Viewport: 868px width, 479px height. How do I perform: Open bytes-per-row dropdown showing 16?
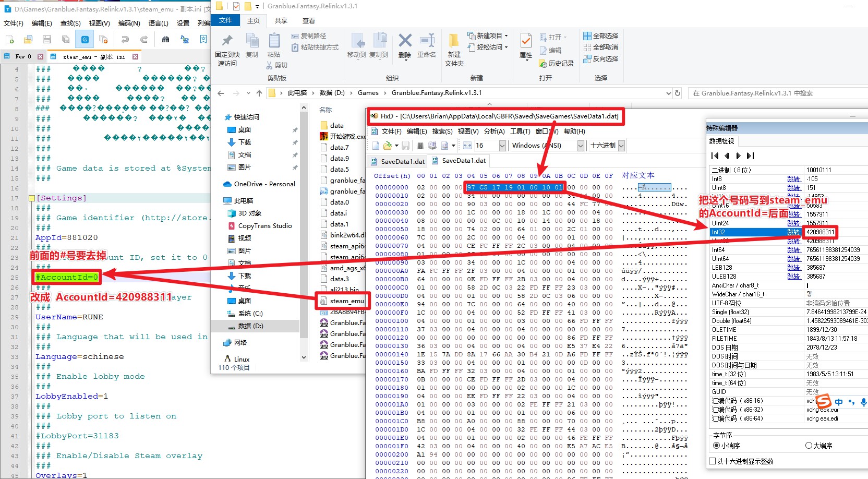coord(502,146)
